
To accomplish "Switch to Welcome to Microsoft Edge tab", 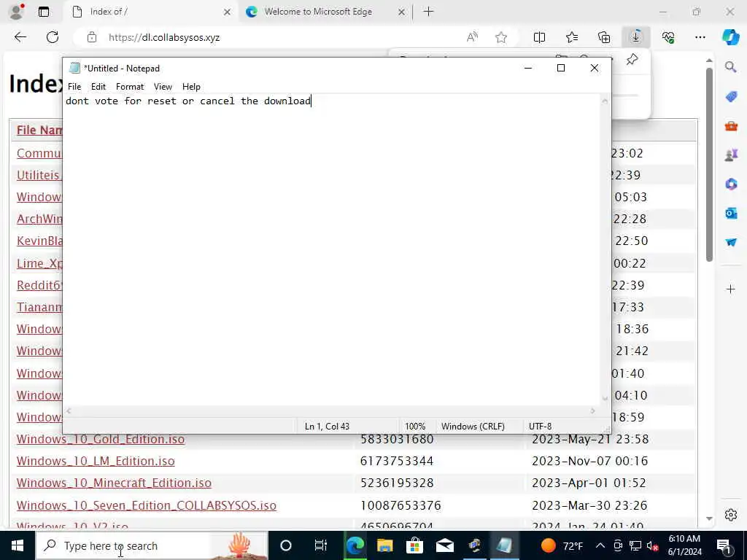I will 318,12.
